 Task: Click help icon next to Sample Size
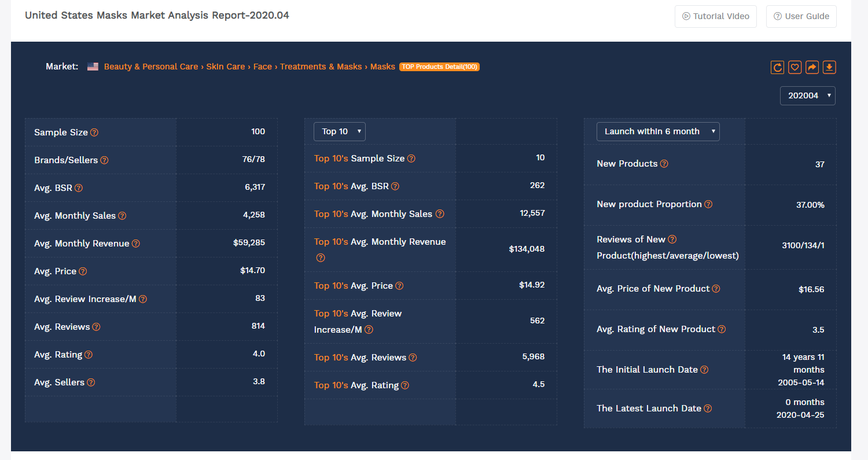click(x=94, y=133)
